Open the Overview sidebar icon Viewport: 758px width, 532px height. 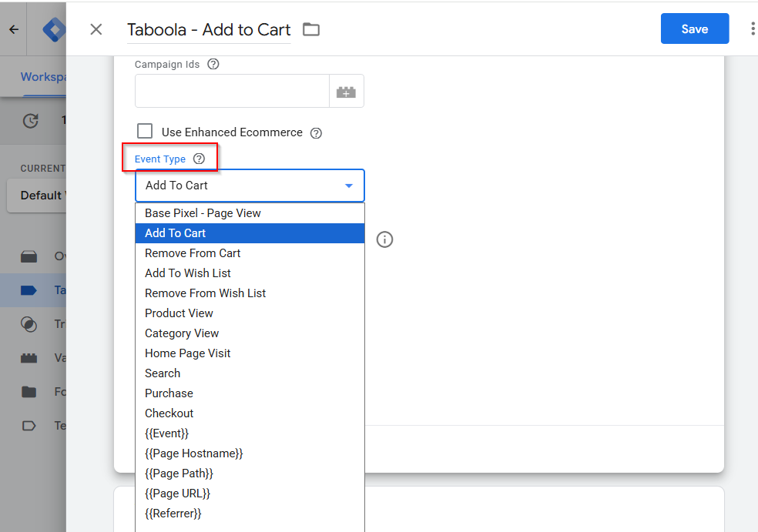point(29,256)
